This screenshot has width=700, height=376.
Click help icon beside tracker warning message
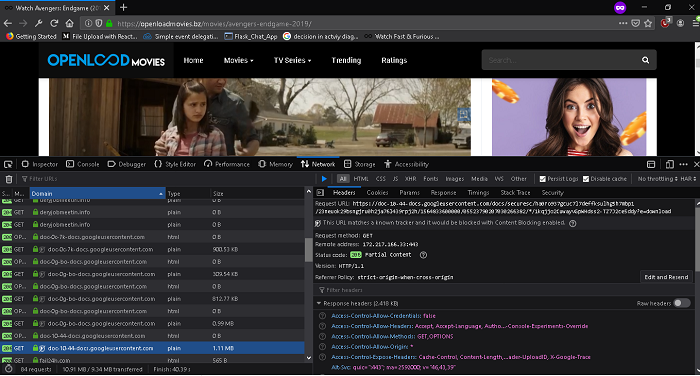point(573,223)
